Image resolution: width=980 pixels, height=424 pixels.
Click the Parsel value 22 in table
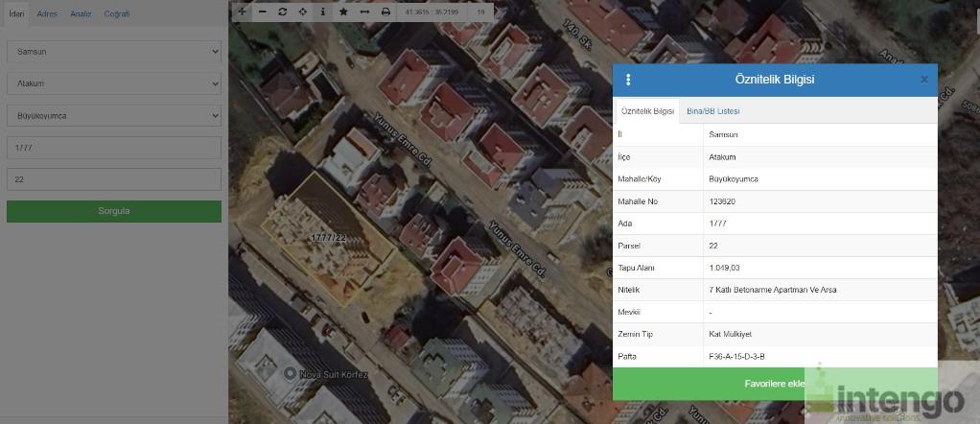pos(713,246)
